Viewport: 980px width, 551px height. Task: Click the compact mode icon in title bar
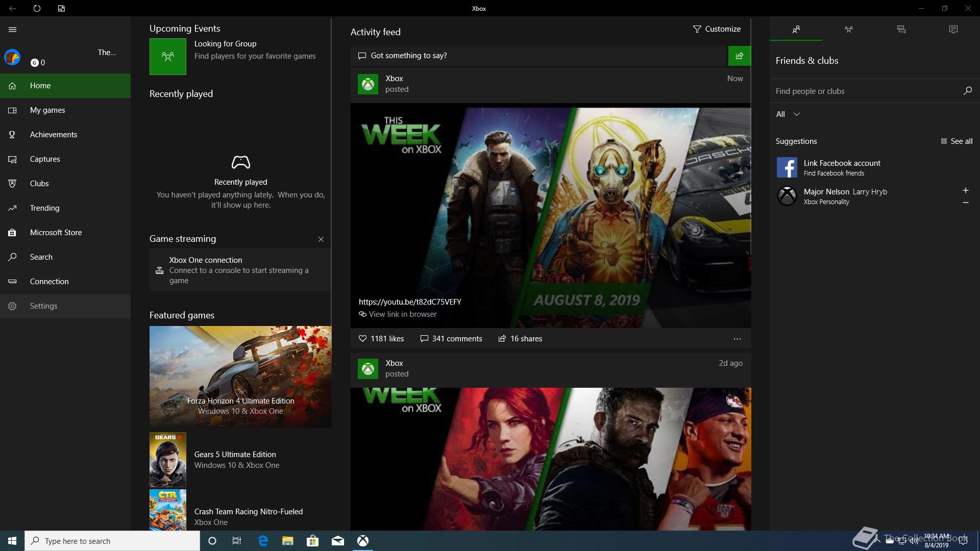click(61, 8)
